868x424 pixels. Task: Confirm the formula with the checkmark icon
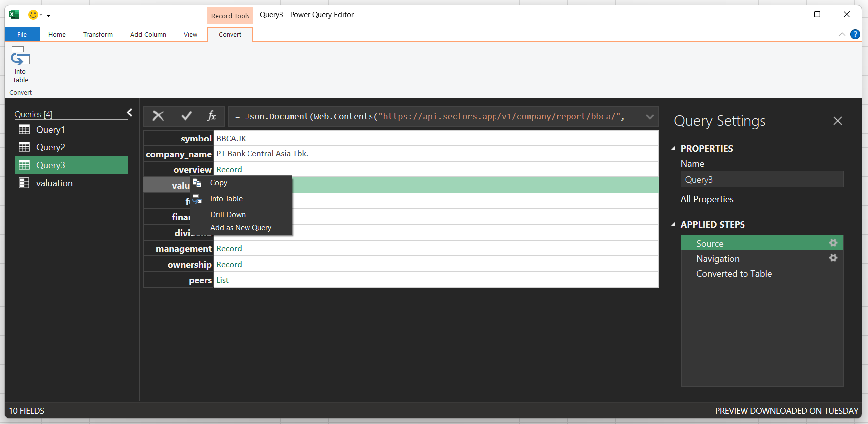pyautogui.click(x=186, y=116)
